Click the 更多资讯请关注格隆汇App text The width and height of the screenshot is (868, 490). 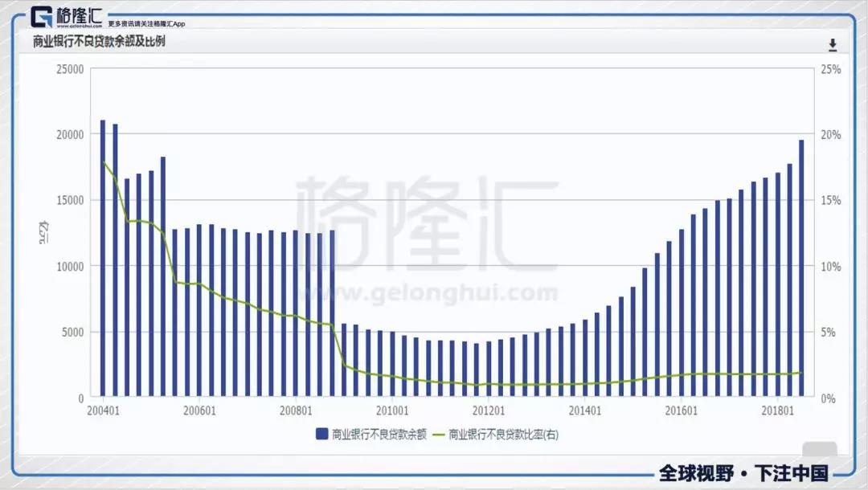146,24
